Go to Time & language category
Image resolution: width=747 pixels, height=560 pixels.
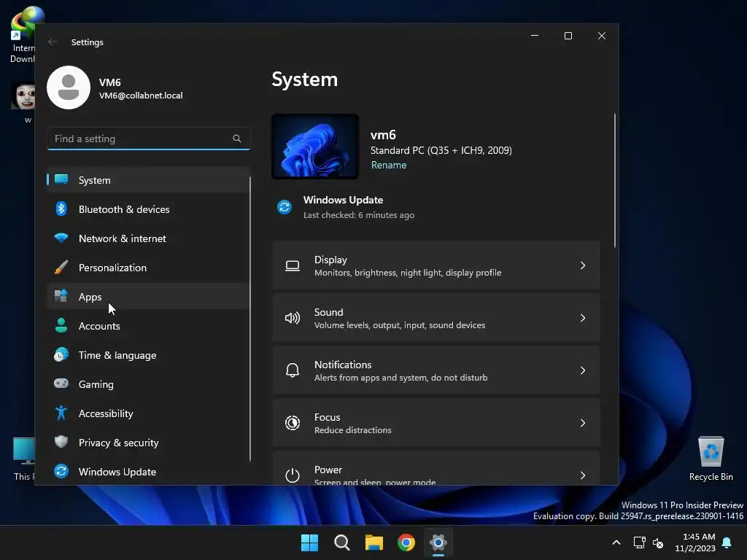pos(148,355)
